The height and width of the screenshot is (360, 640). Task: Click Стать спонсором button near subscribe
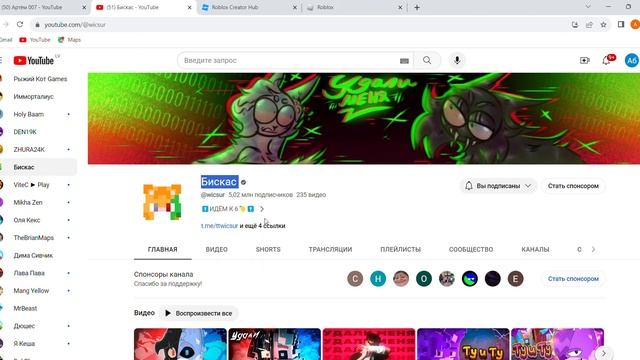(573, 186)
